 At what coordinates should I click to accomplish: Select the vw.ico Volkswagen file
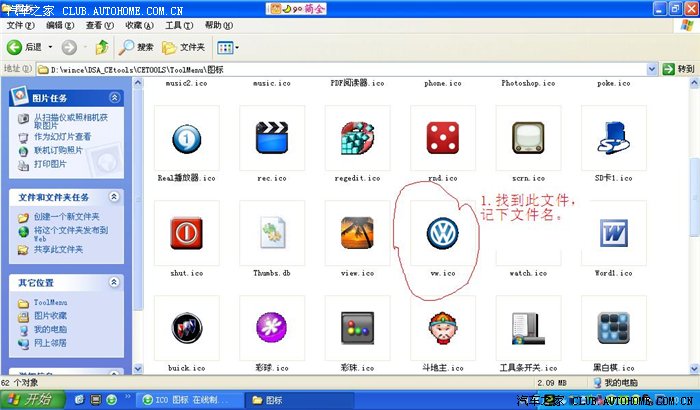[x=440, y=234]
